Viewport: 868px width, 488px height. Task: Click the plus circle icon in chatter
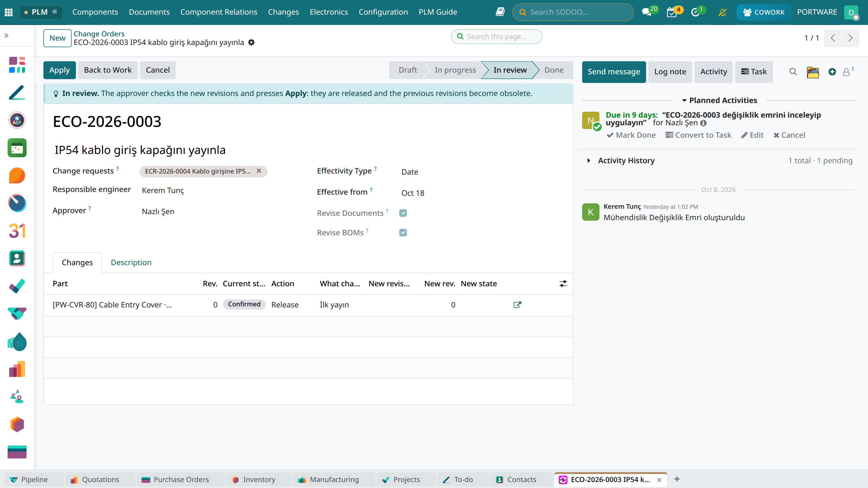[832, 72]
